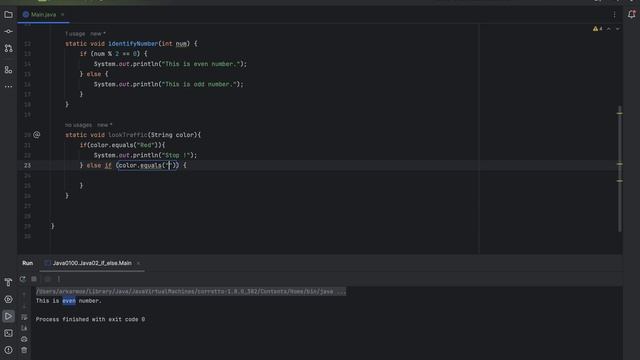The height and width of the screenshot is (360, 640).
Task: Toggle the Run tool window button
Action: 8,316
